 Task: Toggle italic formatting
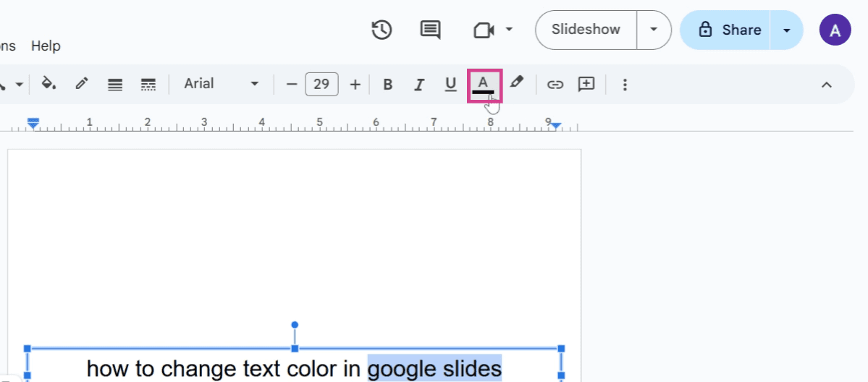coord(419,85)
